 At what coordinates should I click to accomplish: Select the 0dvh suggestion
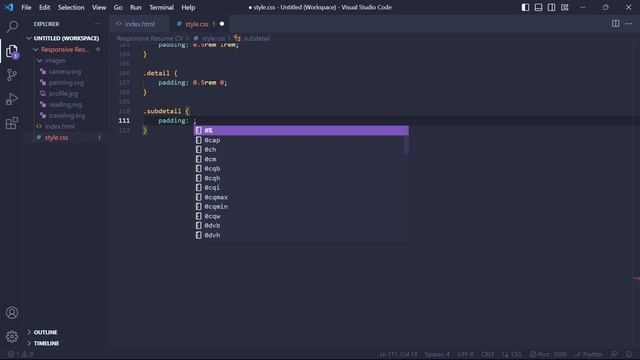click(301, 235)
